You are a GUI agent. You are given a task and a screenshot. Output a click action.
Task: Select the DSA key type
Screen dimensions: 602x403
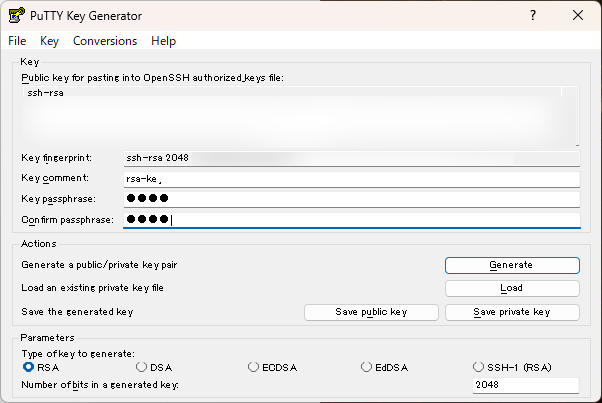click(x=141, y=367)
